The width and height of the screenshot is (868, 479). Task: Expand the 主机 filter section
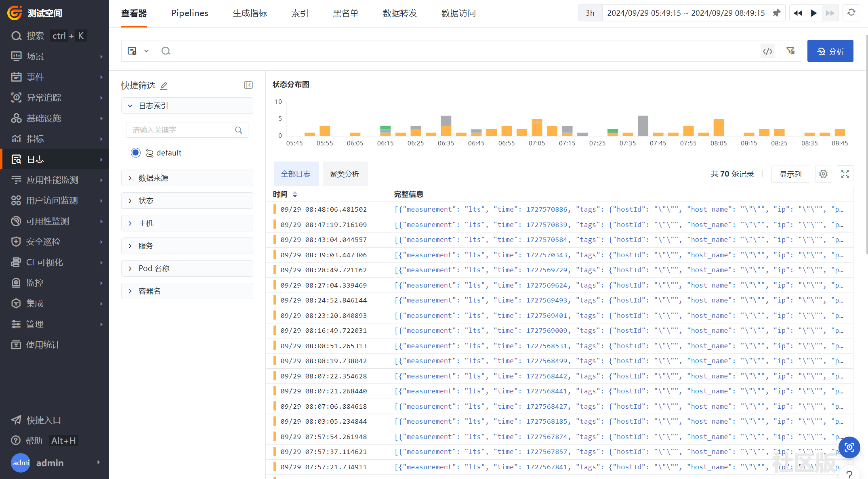pyautogui.click(x=187, y=223)
